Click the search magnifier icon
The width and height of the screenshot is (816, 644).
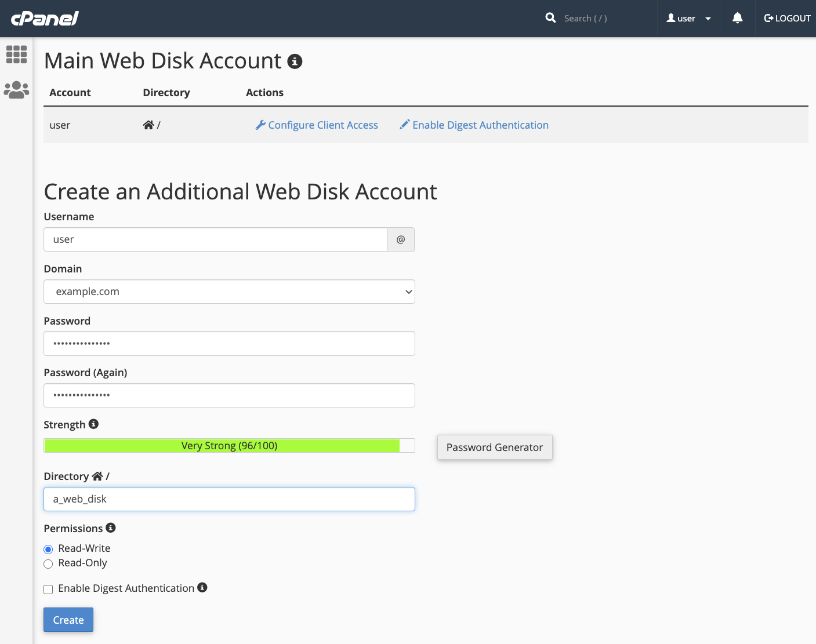(x=550, y=18)
